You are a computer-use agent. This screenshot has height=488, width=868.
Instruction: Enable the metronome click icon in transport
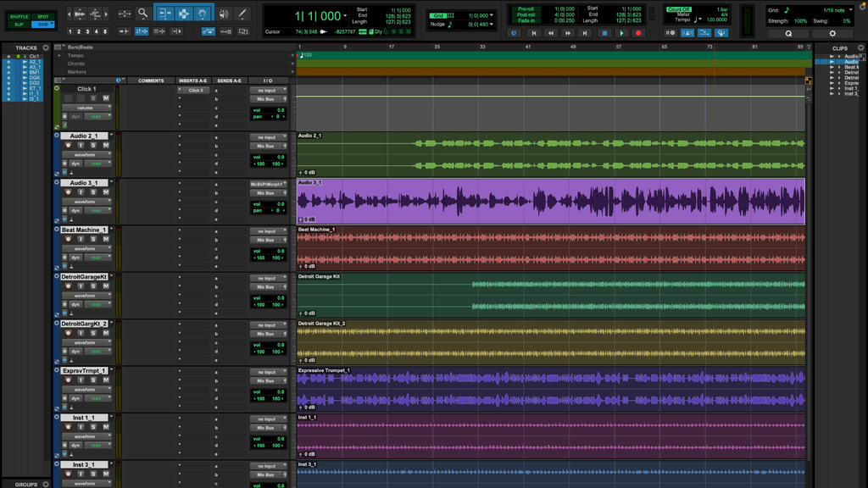tap(687, 33)
